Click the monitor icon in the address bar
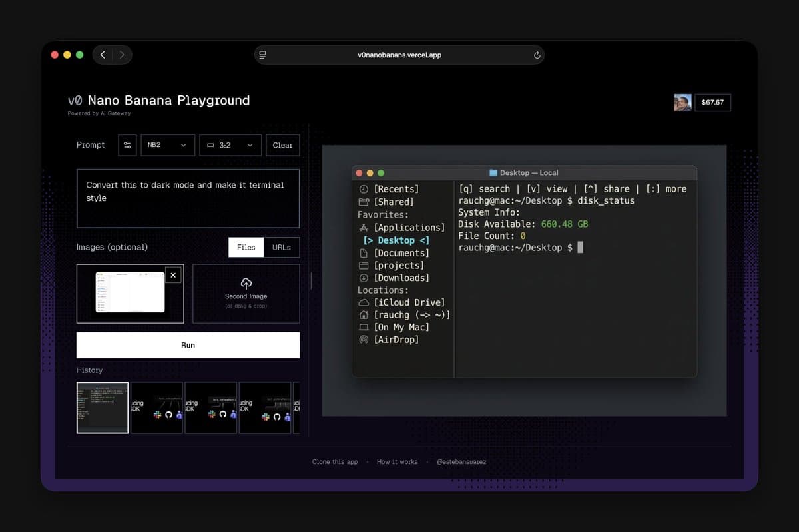 pyautogui.click(x=262, y=55)
